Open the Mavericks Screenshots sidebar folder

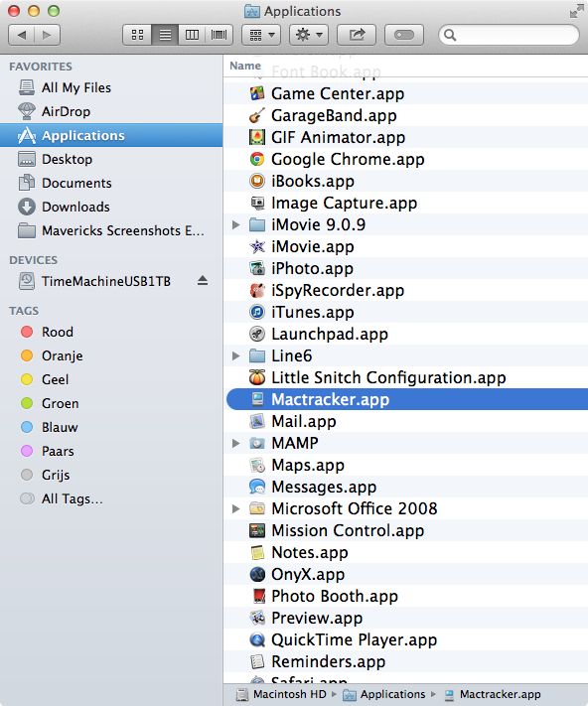[x=111, y=230]
